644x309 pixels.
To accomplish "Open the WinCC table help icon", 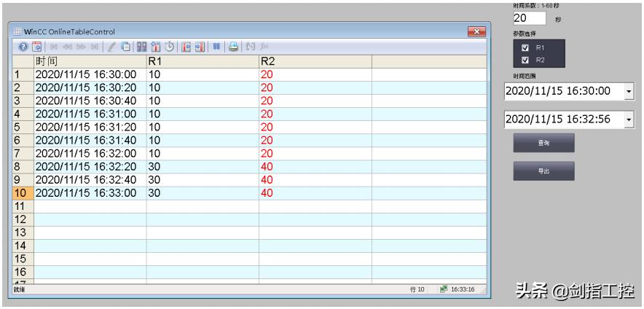I will [x=23, y=47].
